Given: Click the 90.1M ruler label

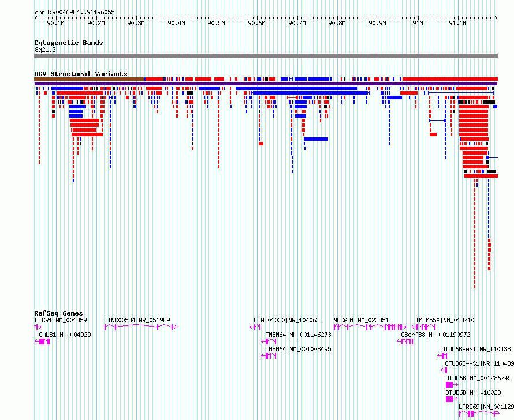Looking at the screenshot, I should 55,23.
